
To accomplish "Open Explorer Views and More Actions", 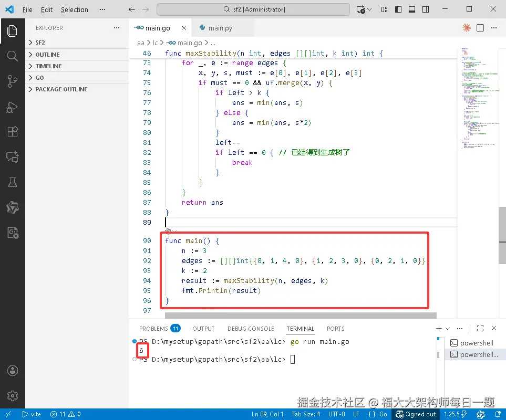I will pyautogui.click(x=117, y=28).
